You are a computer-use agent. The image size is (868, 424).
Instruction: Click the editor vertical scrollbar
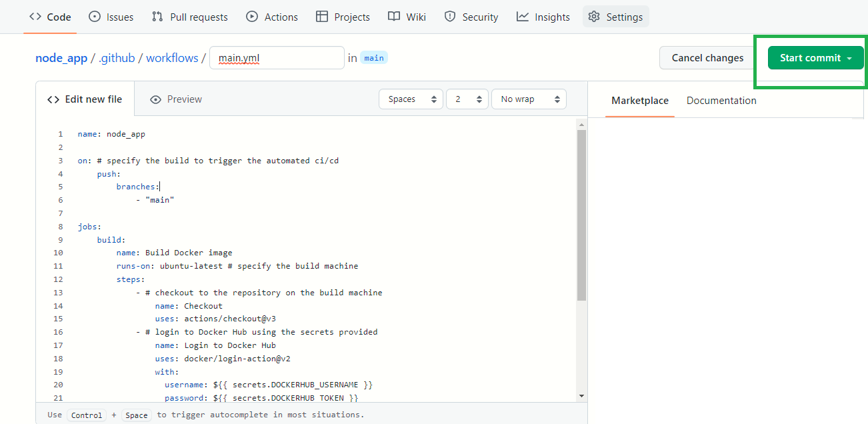click(x=581, y=213)
